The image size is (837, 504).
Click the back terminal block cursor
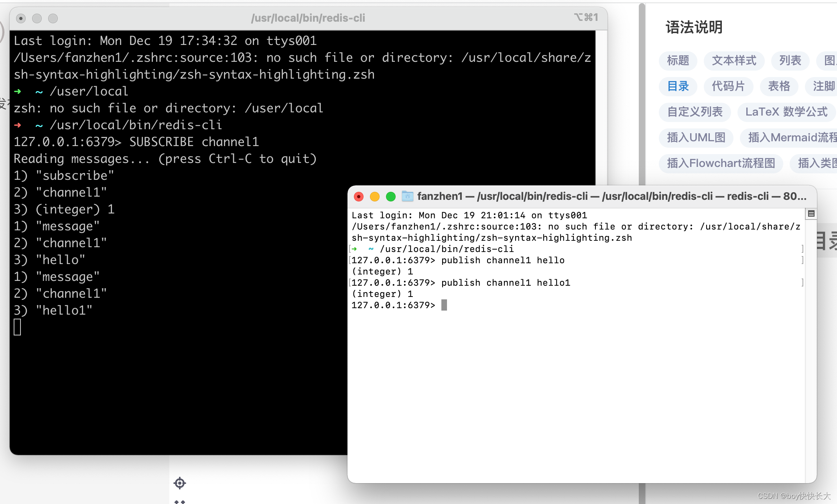(17, 327)
